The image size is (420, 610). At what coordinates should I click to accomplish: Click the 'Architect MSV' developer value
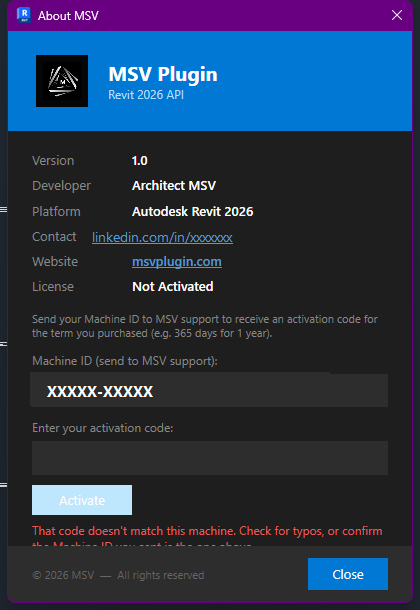point(174,186)
